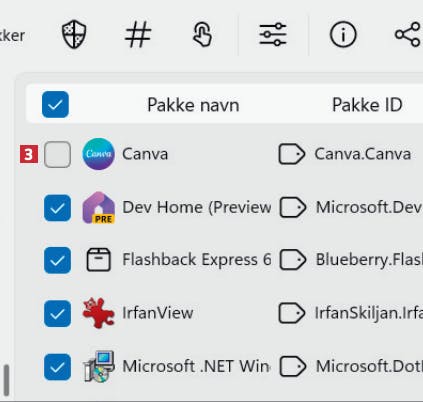Select the hash (#) icon in toolbar
Image resolution: width=423 pixels, height=402 pixels.
click(138, 34)
